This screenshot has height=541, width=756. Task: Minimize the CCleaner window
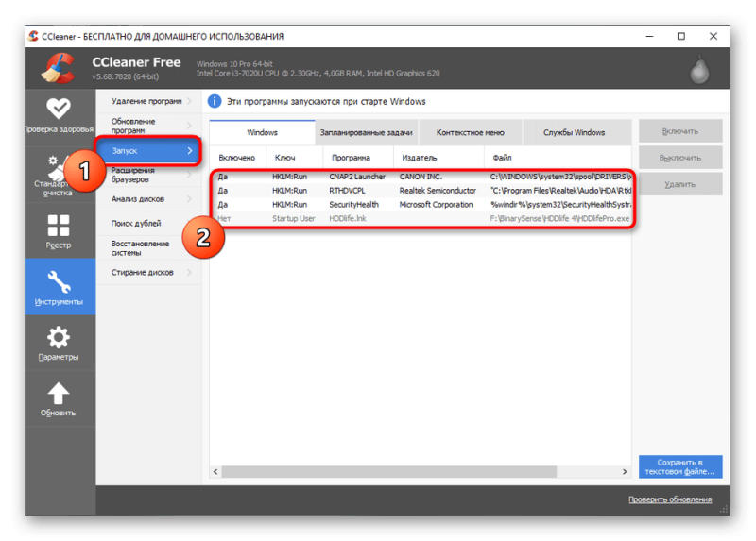[649, 36]
